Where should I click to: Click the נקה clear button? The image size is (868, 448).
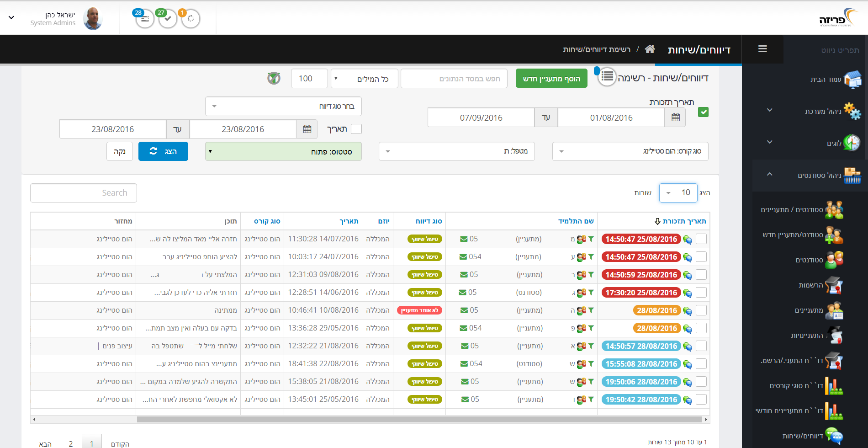(x=120, y=151)
